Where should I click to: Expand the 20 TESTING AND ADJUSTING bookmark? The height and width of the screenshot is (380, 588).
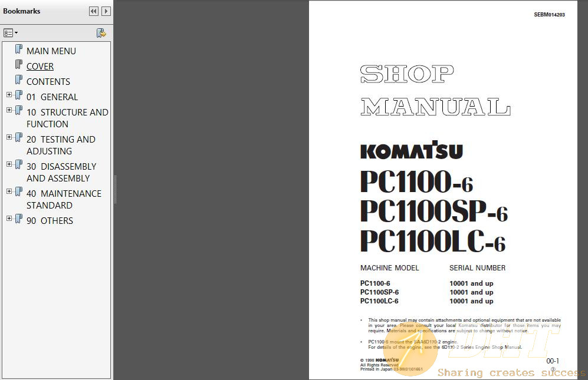click(x=9, y=137)
